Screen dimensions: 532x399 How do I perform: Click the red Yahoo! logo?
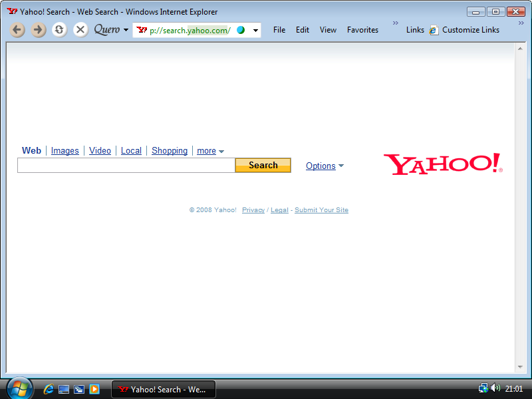tap(443, 164)
